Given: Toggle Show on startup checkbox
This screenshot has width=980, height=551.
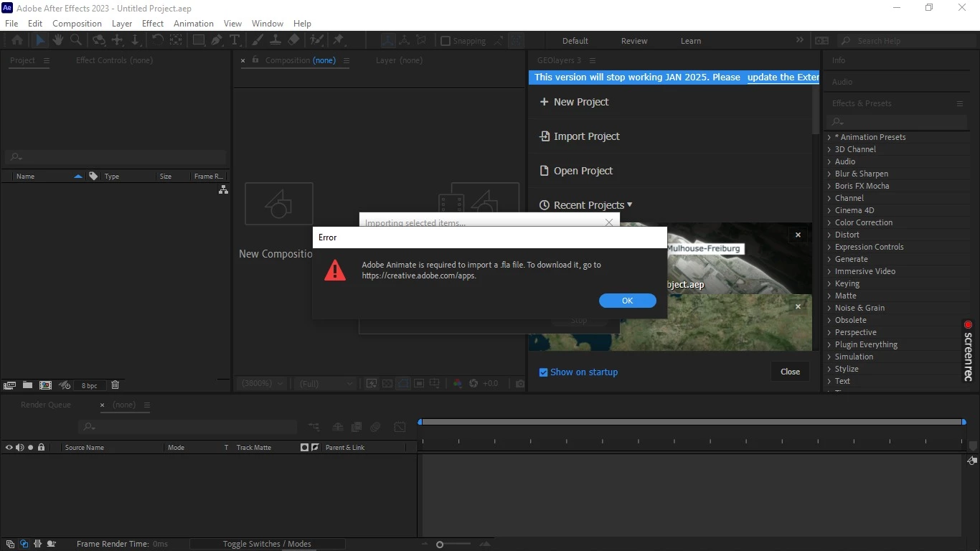Looking at the screenshot, I should (543, 372).
